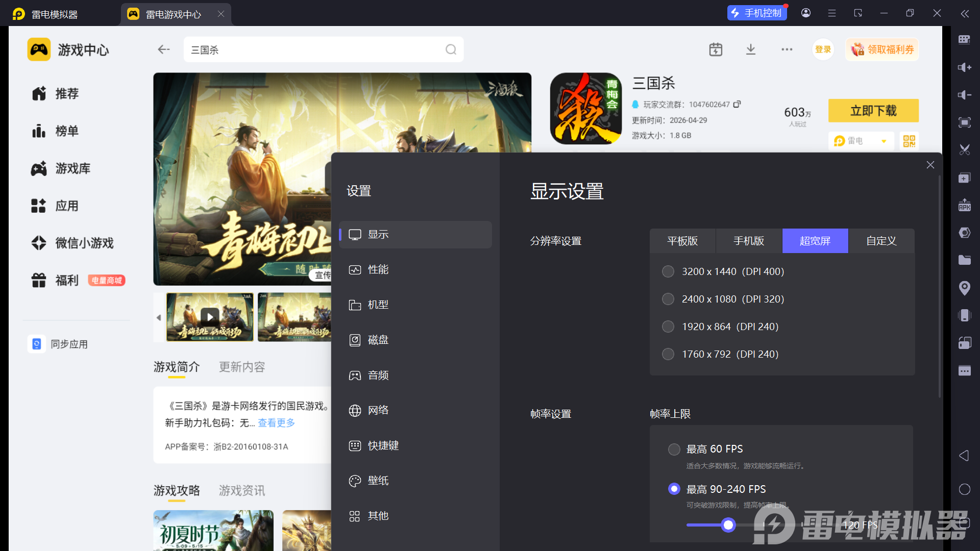980x551 pixels.
Task: Open 磁盘 settings category
Action: (415, 340)
